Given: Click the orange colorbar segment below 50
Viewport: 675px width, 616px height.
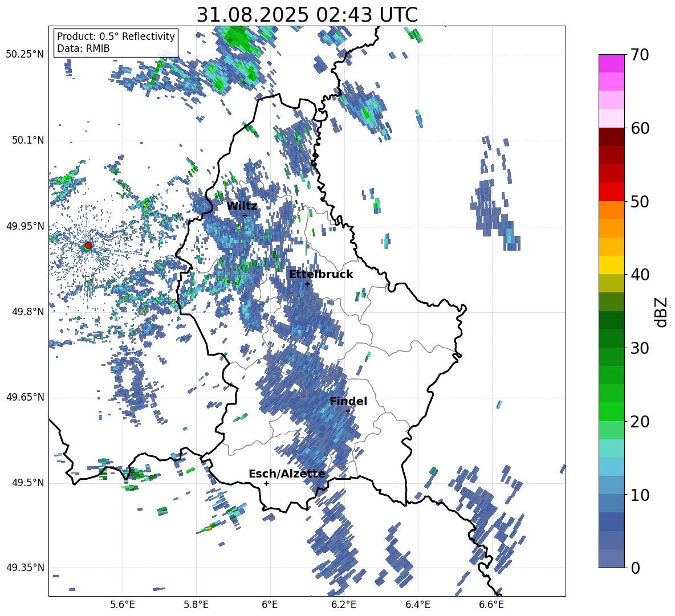Looking at the screenshot, I should 611,210.
